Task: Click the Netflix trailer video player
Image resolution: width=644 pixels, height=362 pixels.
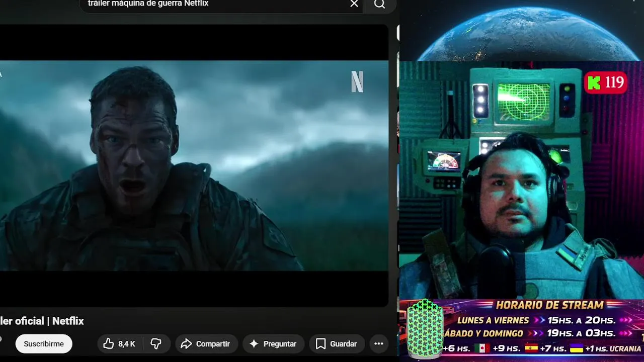Action: point(194,165)
